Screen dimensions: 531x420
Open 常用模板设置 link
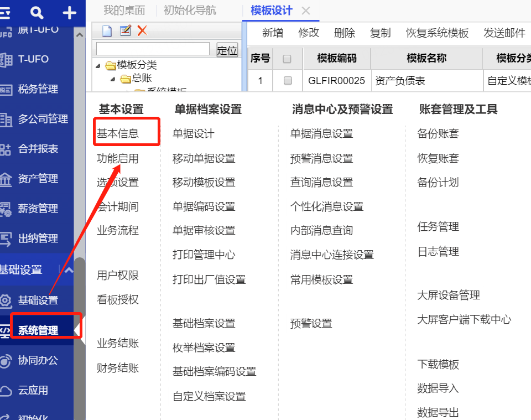point(322,280)
